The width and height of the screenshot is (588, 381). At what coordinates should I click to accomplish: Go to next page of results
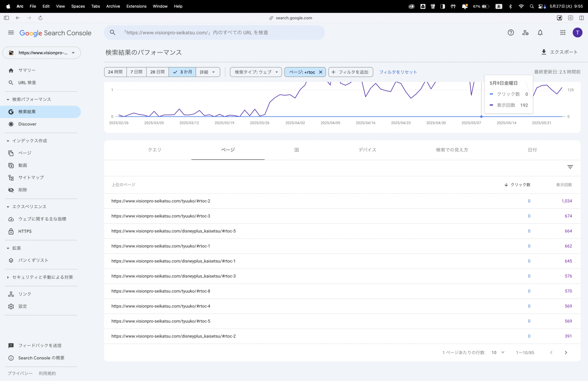tap(566, 352)
